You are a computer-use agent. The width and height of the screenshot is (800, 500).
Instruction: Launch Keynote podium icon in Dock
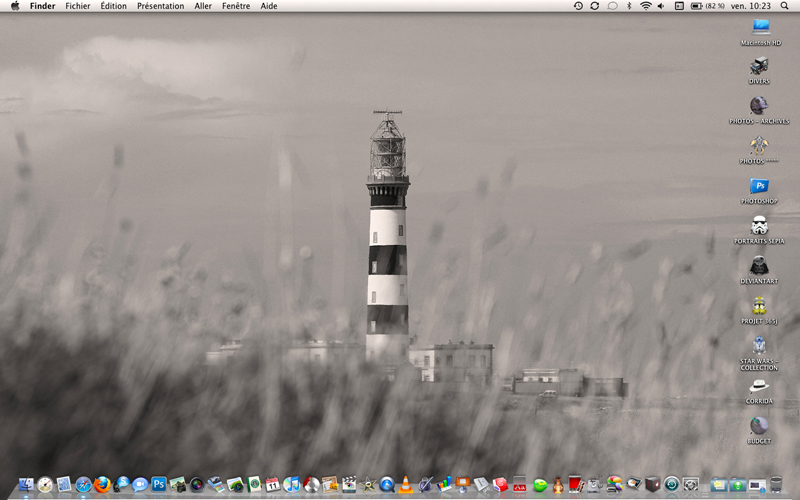click(463, 485)
